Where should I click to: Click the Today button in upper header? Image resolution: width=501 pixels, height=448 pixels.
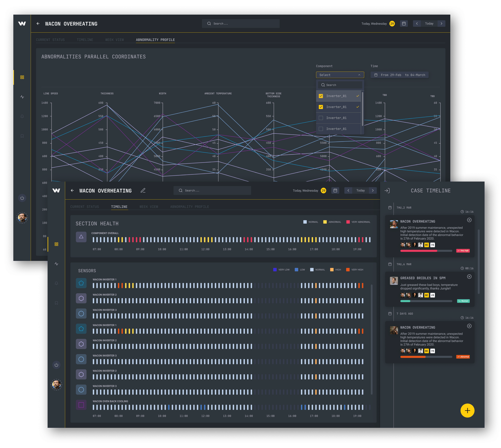(x=429, y=24)
